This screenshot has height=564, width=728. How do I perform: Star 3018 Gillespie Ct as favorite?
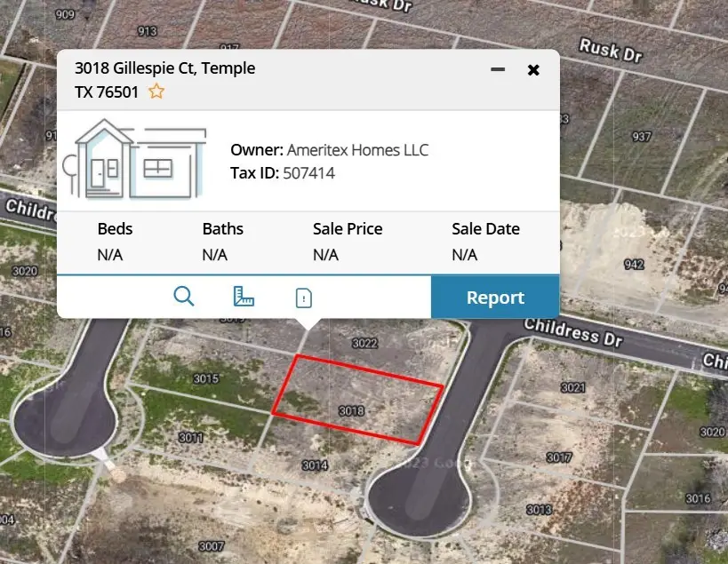click(156, 91)
